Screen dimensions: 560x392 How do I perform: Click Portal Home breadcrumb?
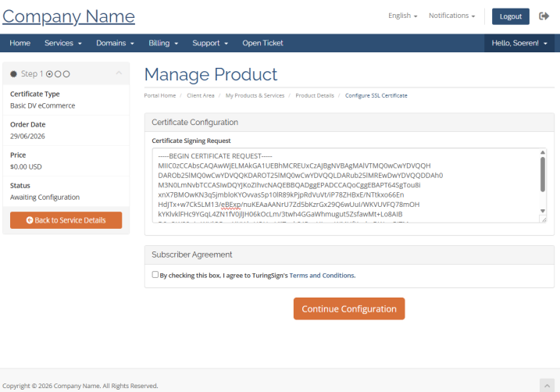(159, 96)
